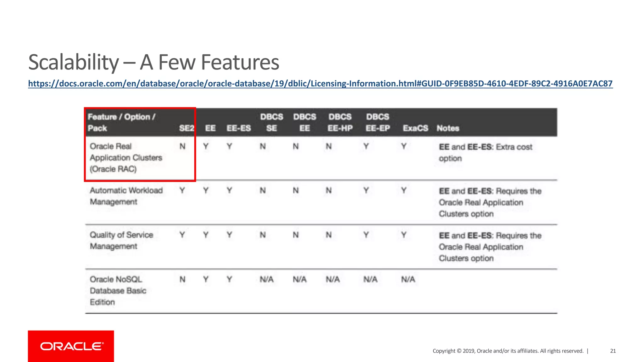
Task: Select 'Quality of Service Management' row name
Action: click(x=121, y=241)
